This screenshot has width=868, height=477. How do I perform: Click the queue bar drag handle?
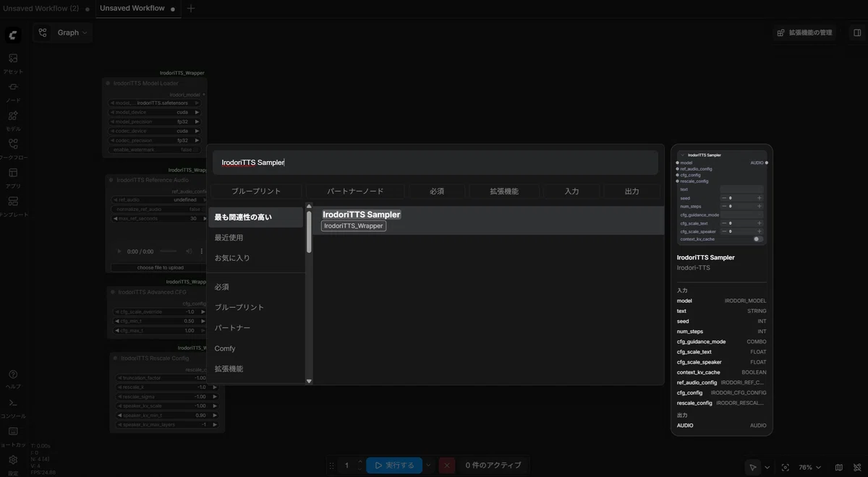pos(331,466)
